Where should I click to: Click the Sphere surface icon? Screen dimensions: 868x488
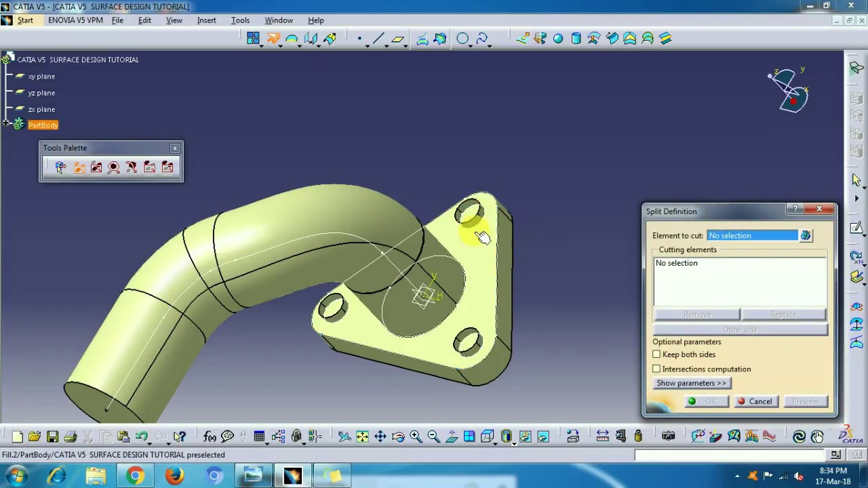point(558,39)
